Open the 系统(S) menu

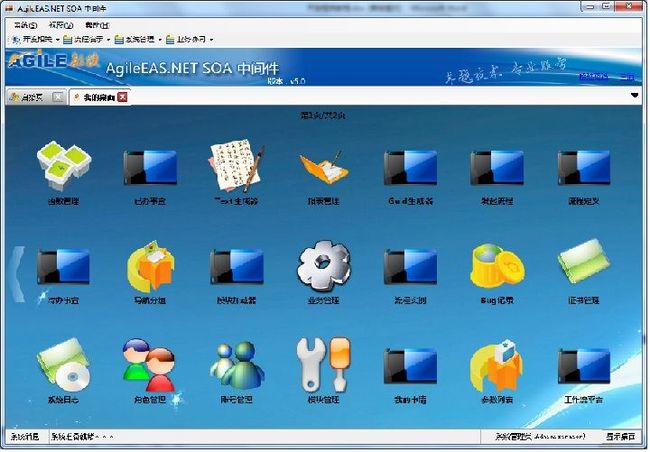(25, 25)
